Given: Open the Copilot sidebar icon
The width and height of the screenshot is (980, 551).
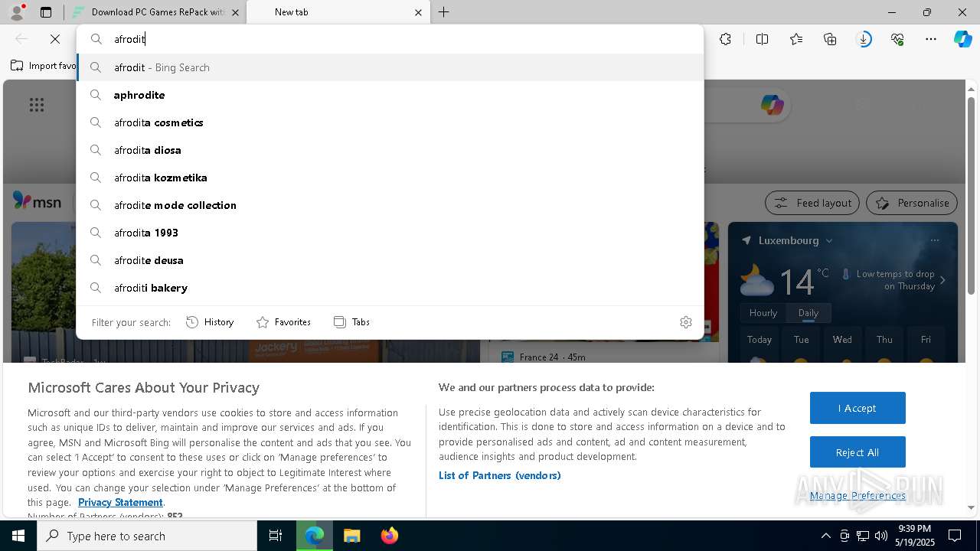Looking at the screenshot, I should (x=962, y=39).
